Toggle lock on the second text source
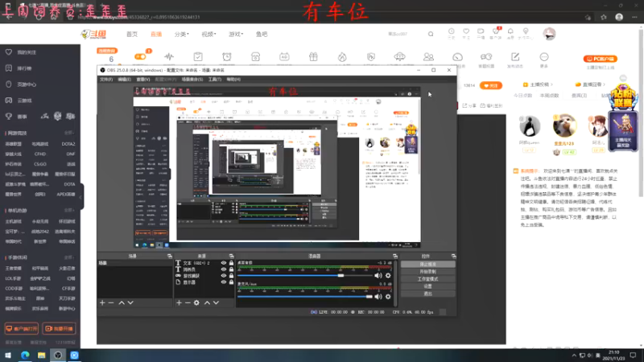This screenshot has width=644, height=362. point(231,269)
